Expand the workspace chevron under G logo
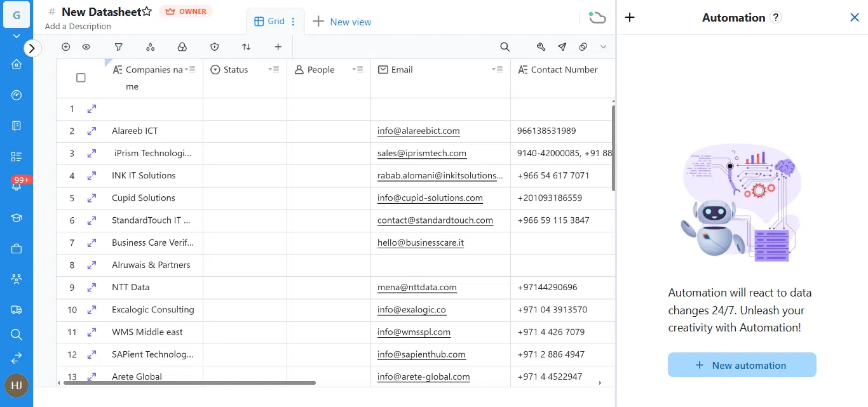This screenshot has height=407, width=868. [x=17, y=37]
